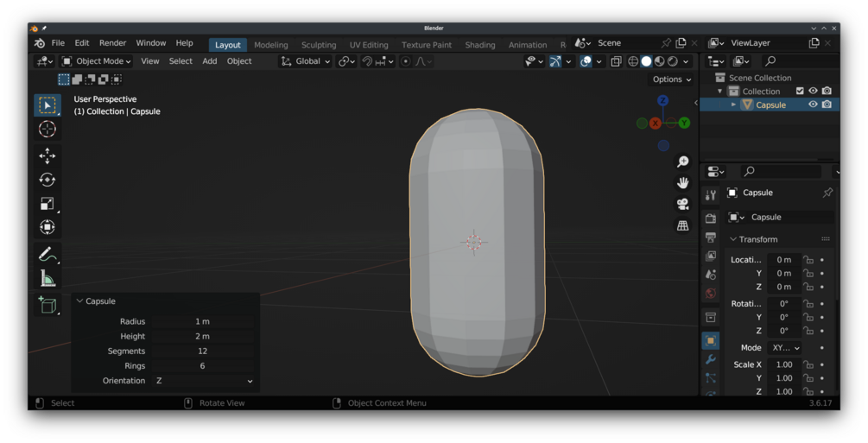Screen dimensions: 868x443
Task: Pin the Capsule properties panel
Action: point(827,193)
